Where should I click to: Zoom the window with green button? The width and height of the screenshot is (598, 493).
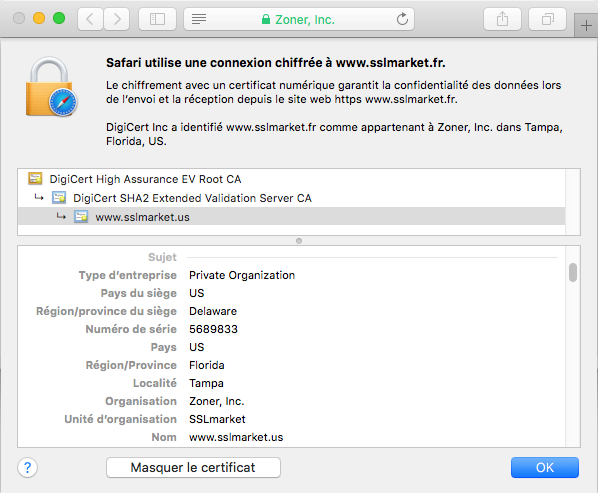pyautogui.click(x=59, y=18)
